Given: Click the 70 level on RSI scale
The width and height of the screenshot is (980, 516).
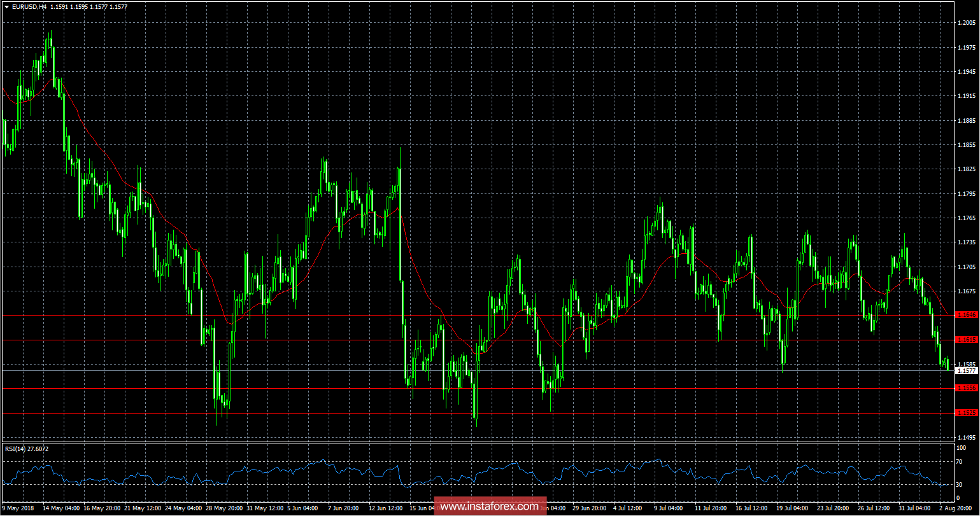Looking at the screenshot, I should click(960, 462).
